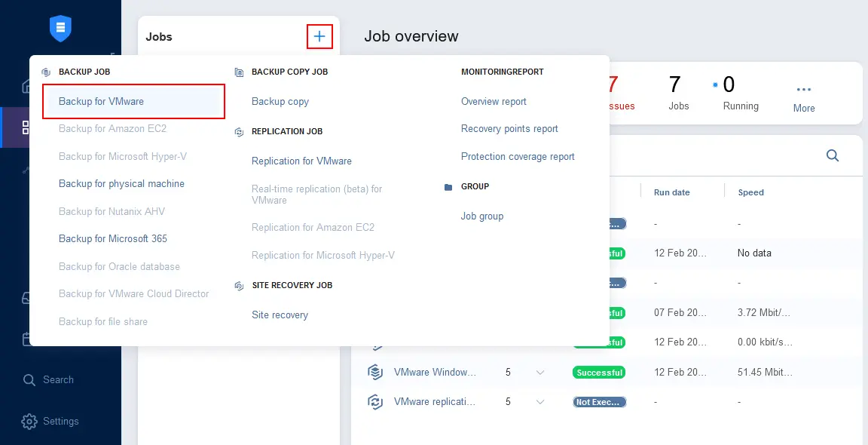Open Overview report

point(494,101)
